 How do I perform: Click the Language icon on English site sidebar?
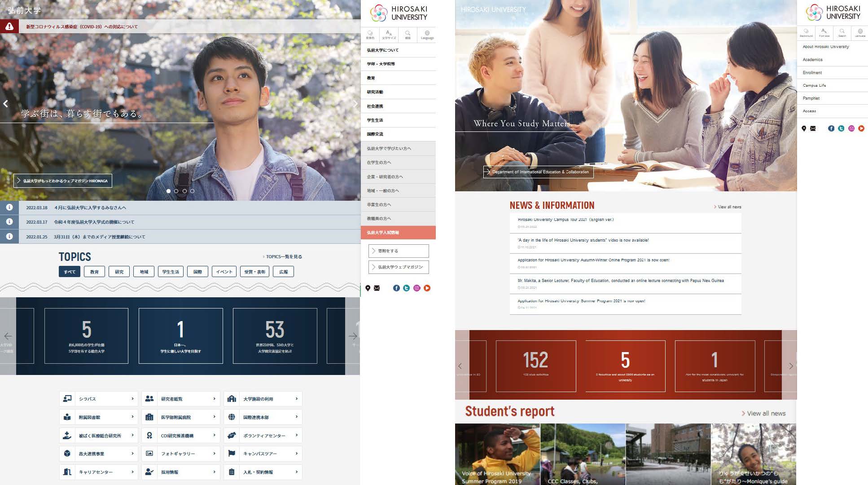click(860, 33)
